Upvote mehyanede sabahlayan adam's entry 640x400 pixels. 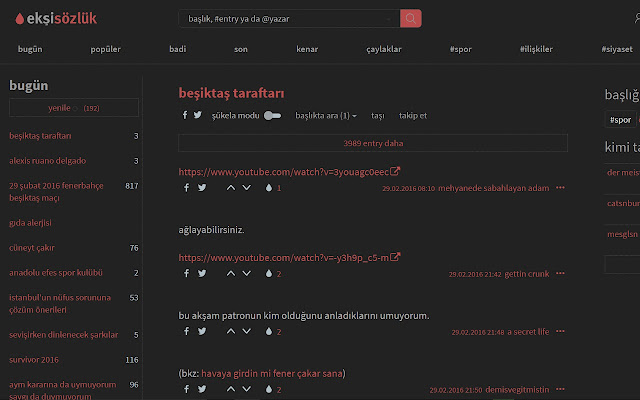click(231, 188)
